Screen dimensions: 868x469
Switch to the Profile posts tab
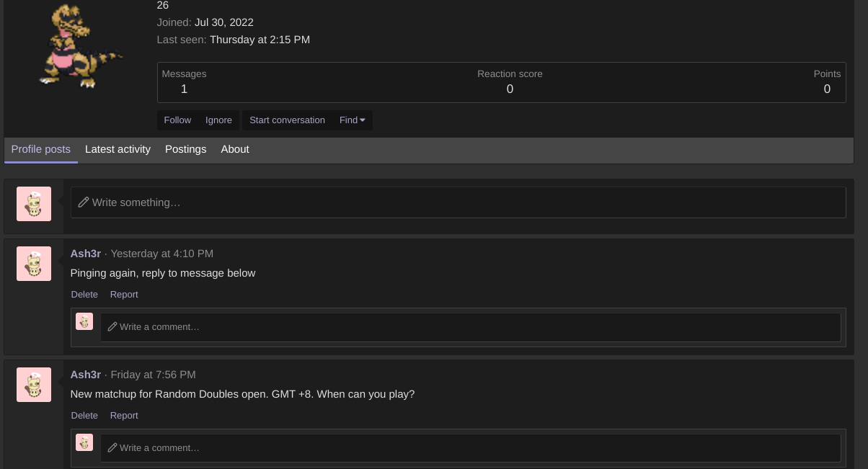[41, 149]
